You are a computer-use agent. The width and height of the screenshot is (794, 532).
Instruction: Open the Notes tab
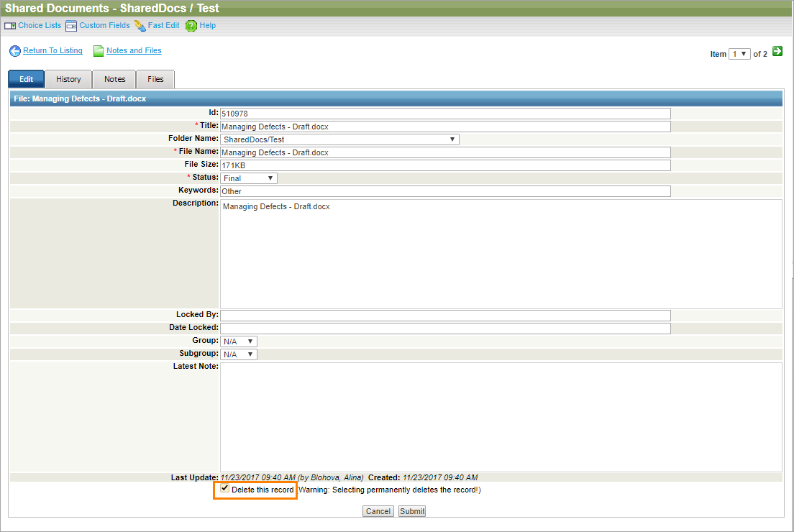tap(114, 79)
